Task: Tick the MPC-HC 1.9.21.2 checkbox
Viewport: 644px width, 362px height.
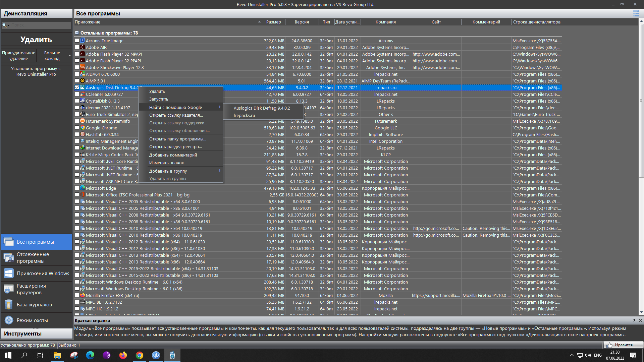Action: [77, 309]
